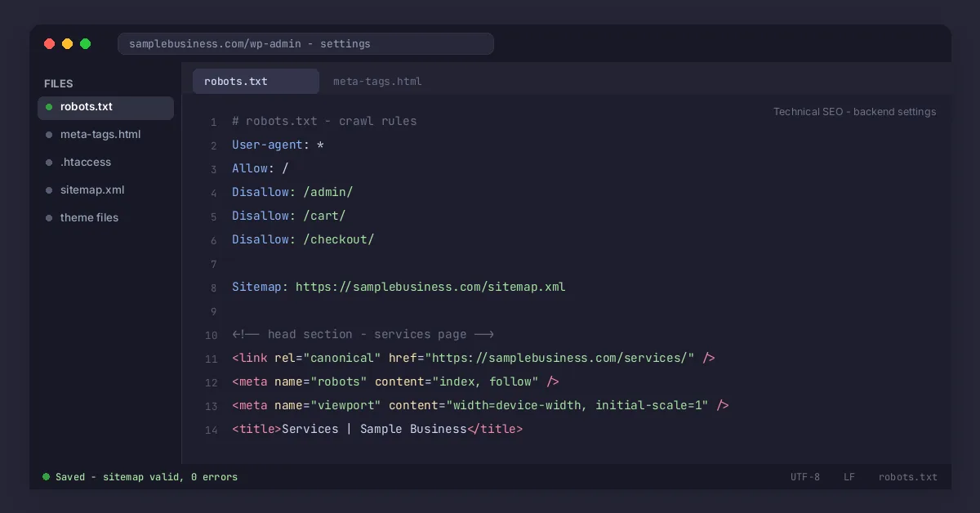The width and height of the screenshot is (980, 513).
Task: Click the gray dot beside sitemap.xml
Action: (x=49, y=190)
